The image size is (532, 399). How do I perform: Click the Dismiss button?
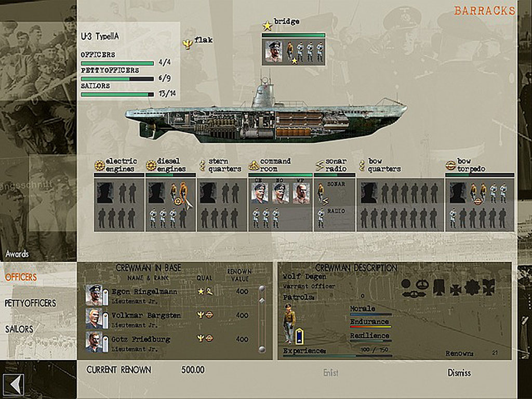click(459, 373)
